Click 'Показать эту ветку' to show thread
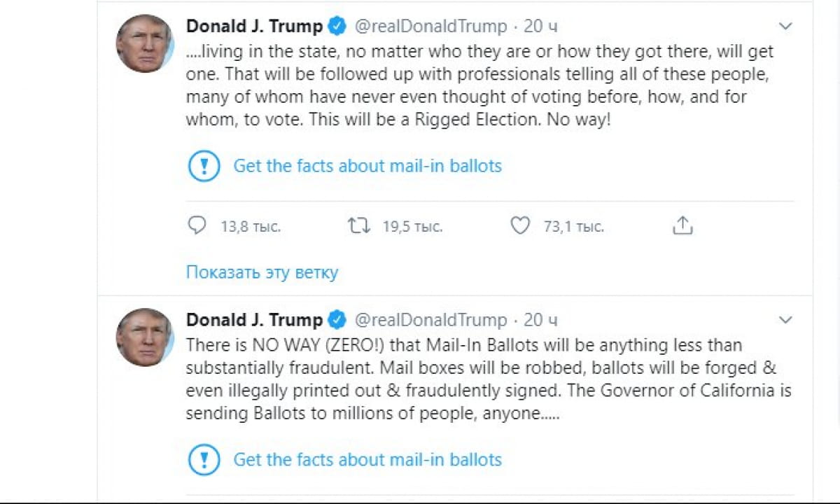 [262, 272]
